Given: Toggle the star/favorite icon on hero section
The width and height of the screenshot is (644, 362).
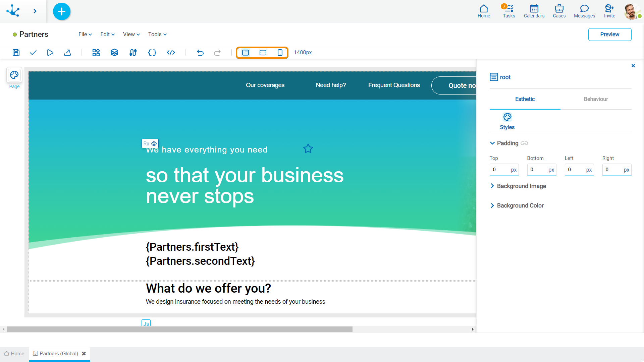Looking at the screenshot, I should tap(308, 148).
